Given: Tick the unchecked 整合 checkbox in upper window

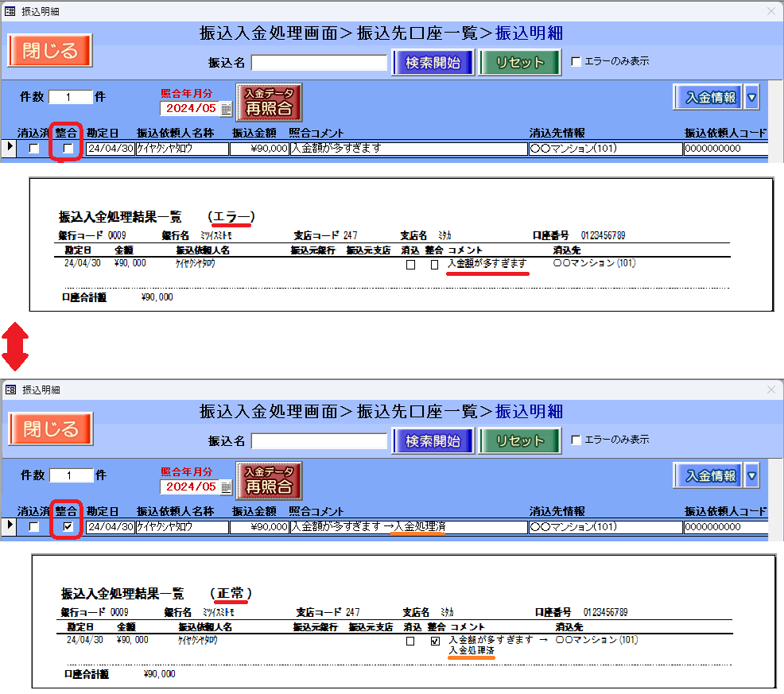Looking at the screenshot, I should 68,149.
